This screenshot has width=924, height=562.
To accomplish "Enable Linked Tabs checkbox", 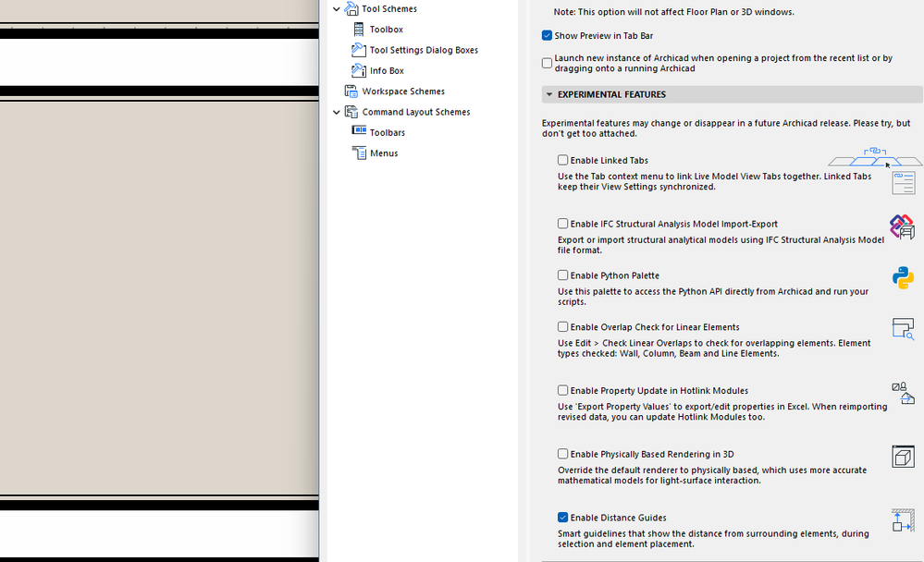I will 562,160.
